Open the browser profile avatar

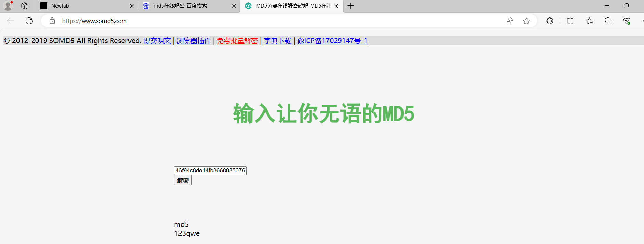click(8, 6)
